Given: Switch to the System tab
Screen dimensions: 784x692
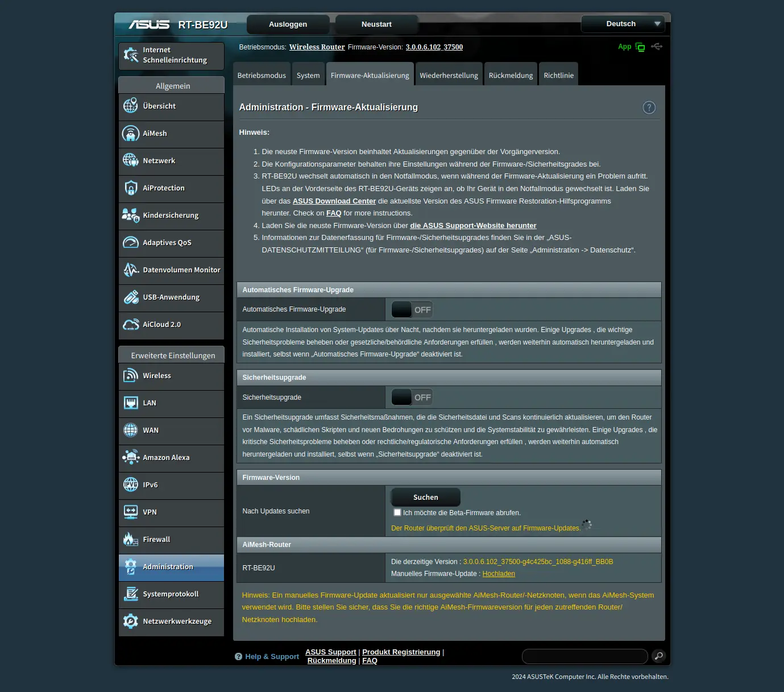Looking at the screenshot, I should (x=308, y=75).
